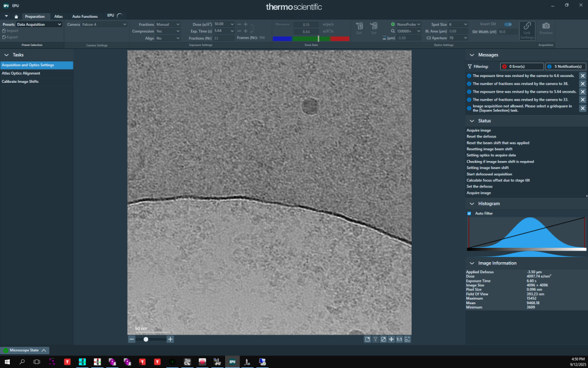Image resolution: width=588 pixels, height=368 pixels.
Task: Click the image zoom slider handle
Action: (146, 339)
